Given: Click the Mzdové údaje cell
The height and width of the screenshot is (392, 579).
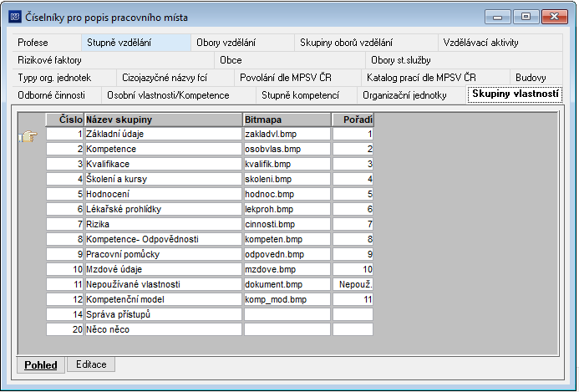Looking at the screenshot, I should [x=163, y=269].
